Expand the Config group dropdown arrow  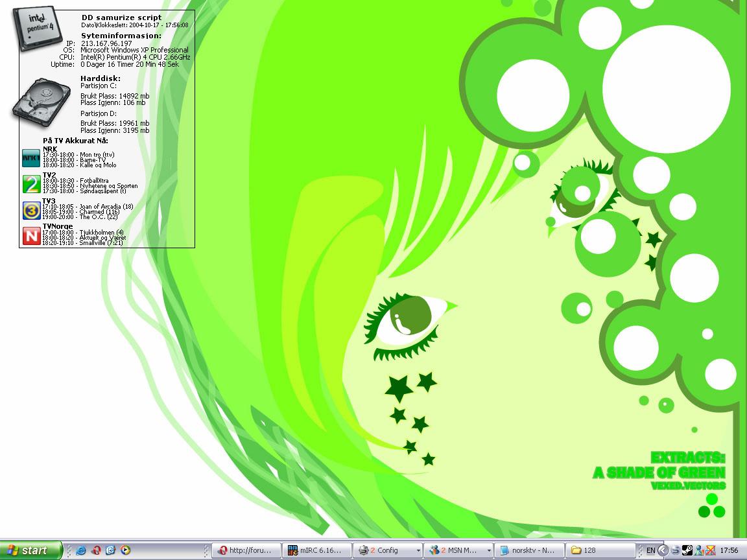click(x=418, y=550)
